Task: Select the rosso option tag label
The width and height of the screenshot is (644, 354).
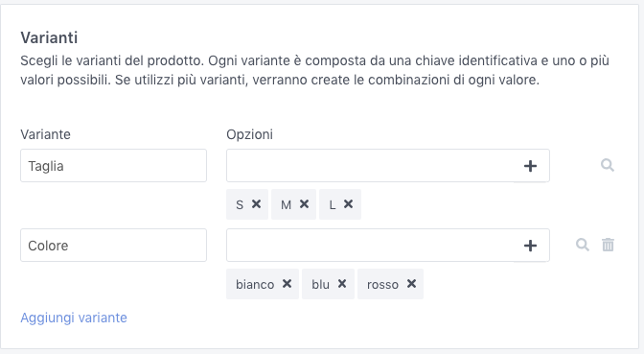Action: pos(382,285)
